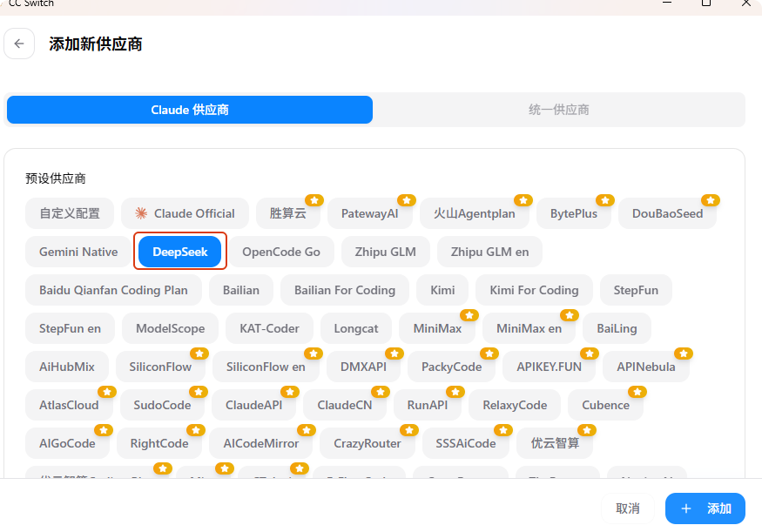This screenshot has width=762, height=532.
Task: Choose Kimi For Coding preset
Action: [534, 290]
